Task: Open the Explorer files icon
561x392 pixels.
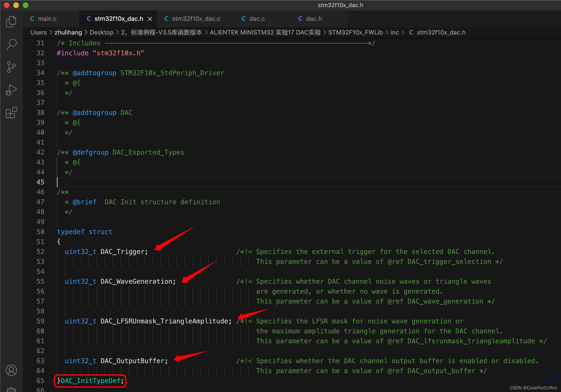Action: click(x=11, y=22)
